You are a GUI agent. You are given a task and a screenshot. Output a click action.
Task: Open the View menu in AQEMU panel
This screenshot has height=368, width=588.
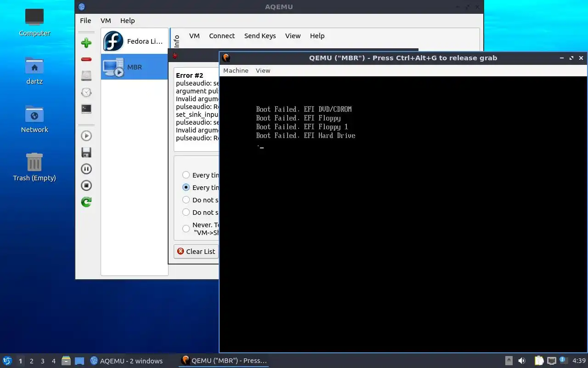tap(293, 36)
